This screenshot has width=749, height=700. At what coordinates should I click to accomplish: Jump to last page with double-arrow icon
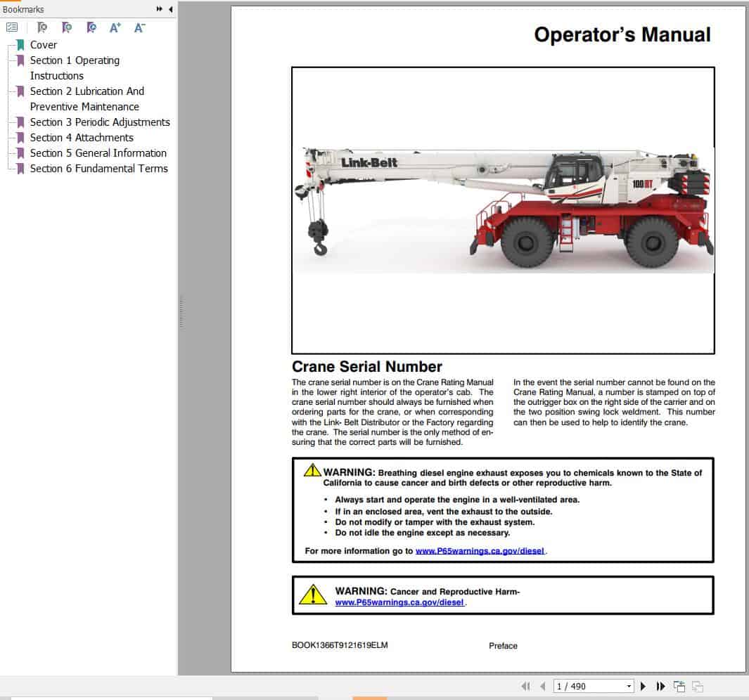click(660, 685)
